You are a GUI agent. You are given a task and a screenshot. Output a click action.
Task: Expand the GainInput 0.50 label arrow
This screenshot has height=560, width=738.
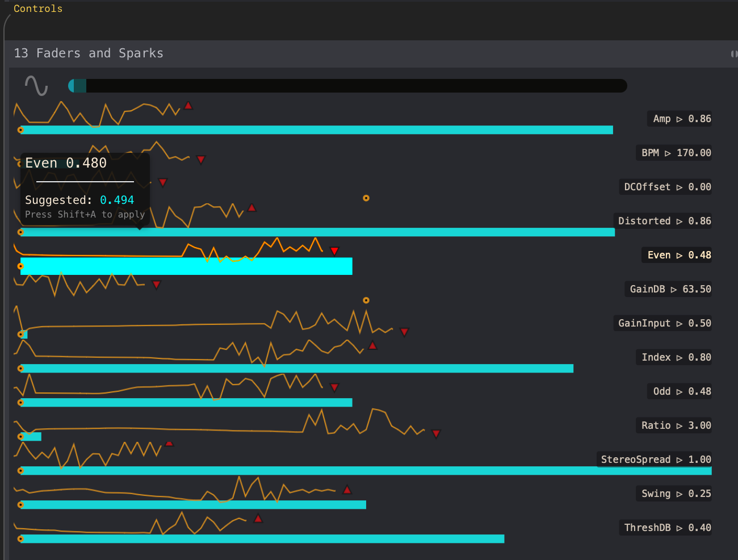[680, 324]
